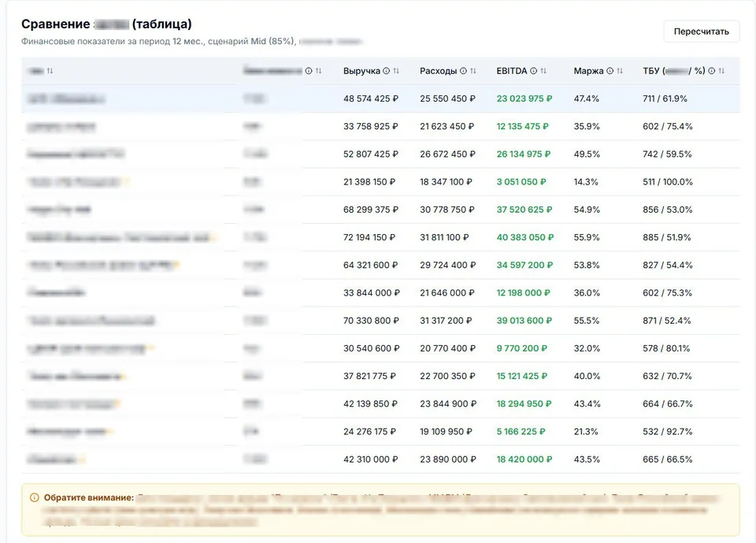The width and height of the screenshot is (756, 543).
Task: Sort the table by Расходы using its sort icon
Action: click(x=473, y=71)
